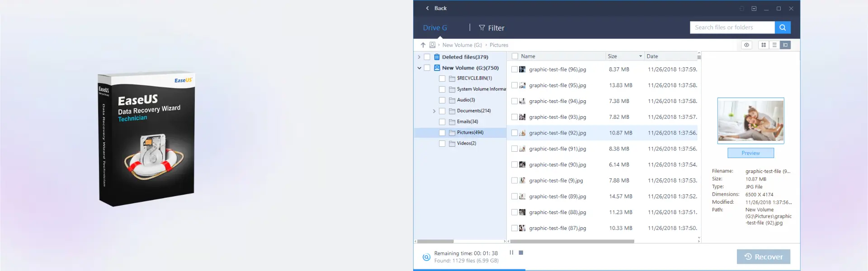Click the Deleted files trash icon
Viewport: 868px width, 271px height.
click(x=437, y=57)
